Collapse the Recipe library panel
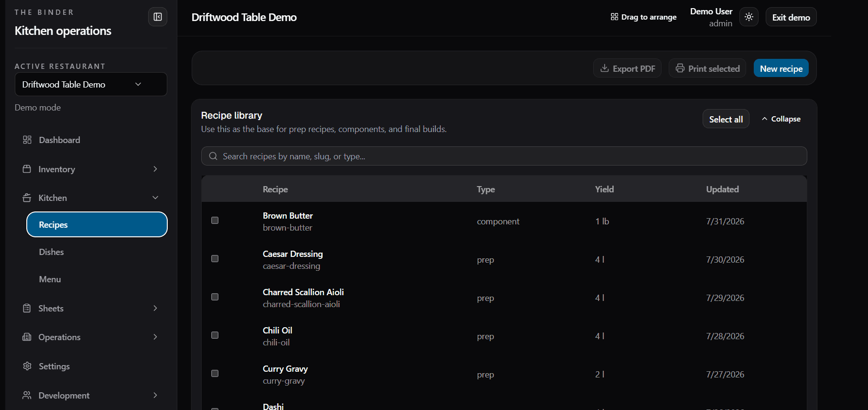The image size is (868, 410). pyautogui.click(x=781, y=119)
